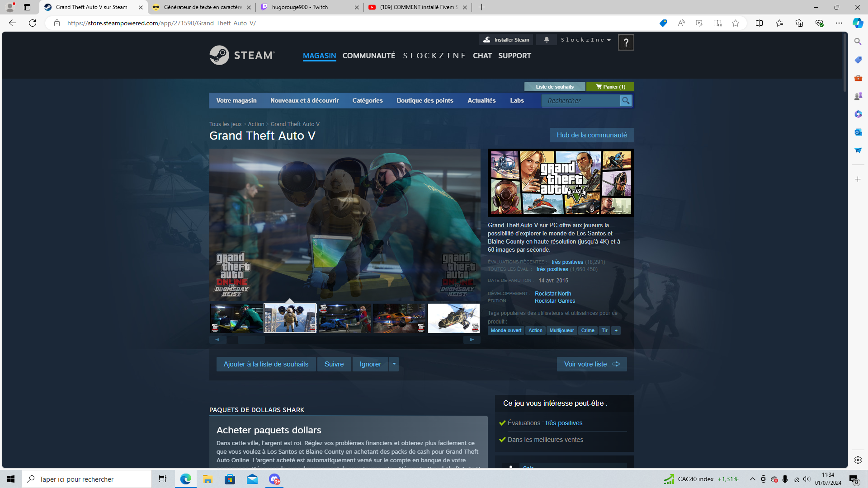The width and height of the screenshot is (868, 488).
Task: Open Edge split screen icon
Action: click(759, 23)
